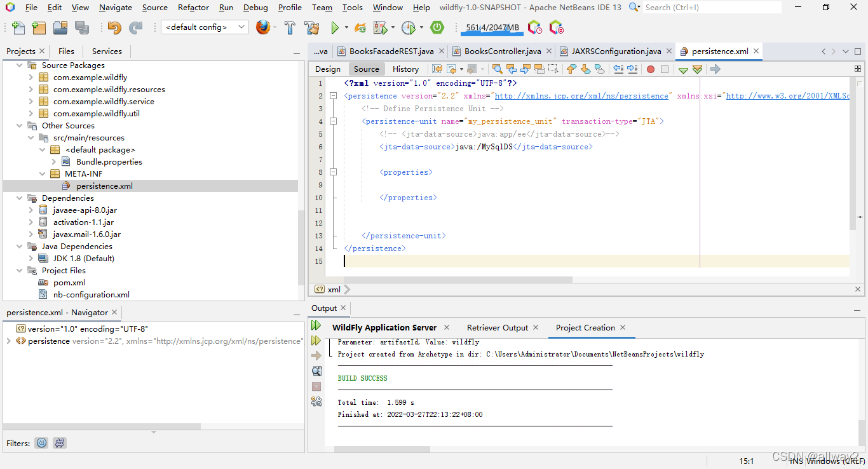The width and height of the screenshot is (868, 469).
Task: Click the Last Edit location icon
Action: pos(437,69)
